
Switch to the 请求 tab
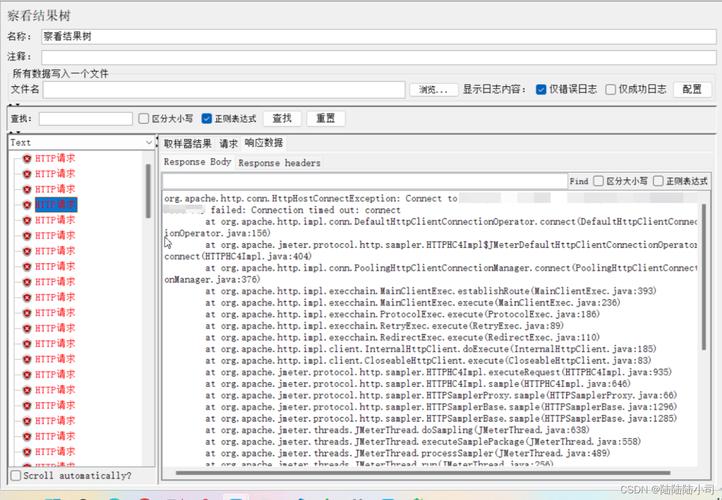click(228, 144)
